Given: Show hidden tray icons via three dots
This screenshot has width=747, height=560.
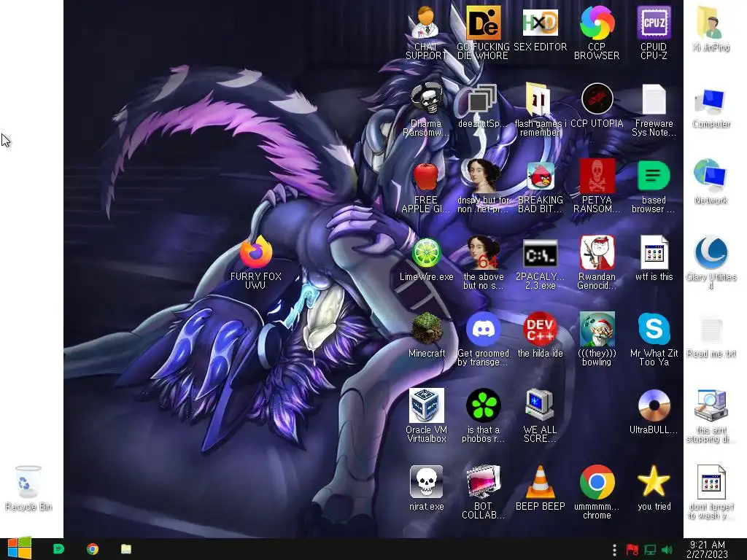Looking at the screenshot, I should pyautogui.click(x=614, y=550).
